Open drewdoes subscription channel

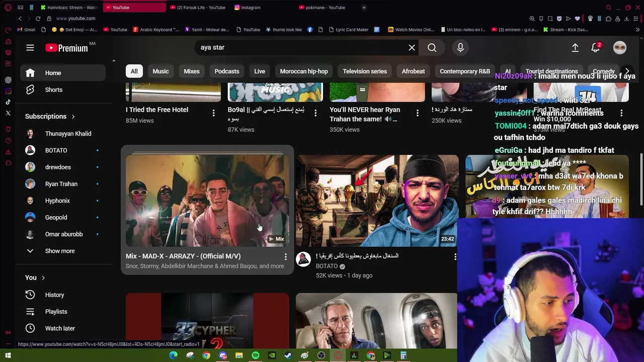click(x=63, y=167)
